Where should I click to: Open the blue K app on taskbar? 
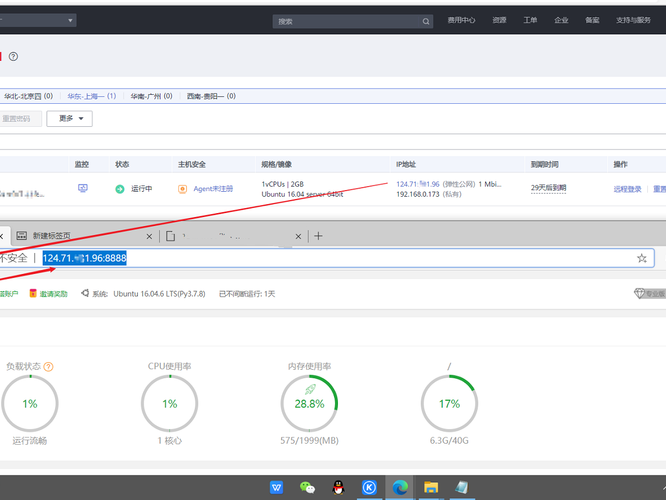[x=369, y=487]
